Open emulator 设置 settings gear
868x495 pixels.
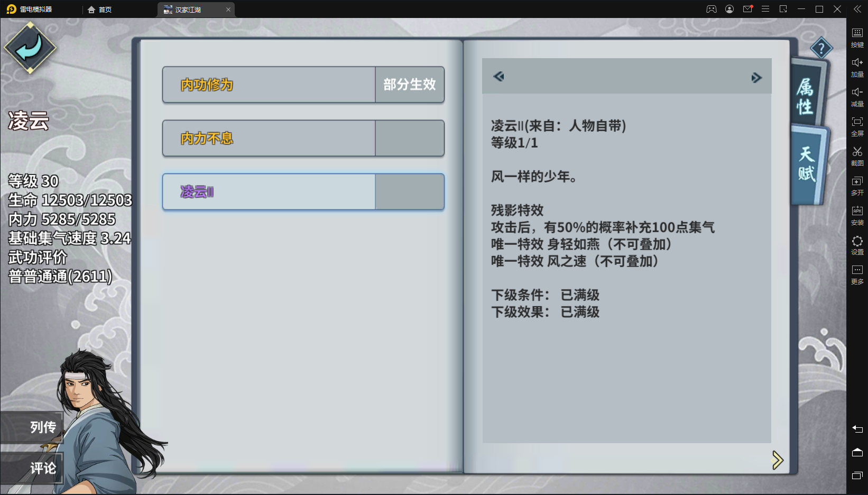pyautogui.click(x=857, y=245)
